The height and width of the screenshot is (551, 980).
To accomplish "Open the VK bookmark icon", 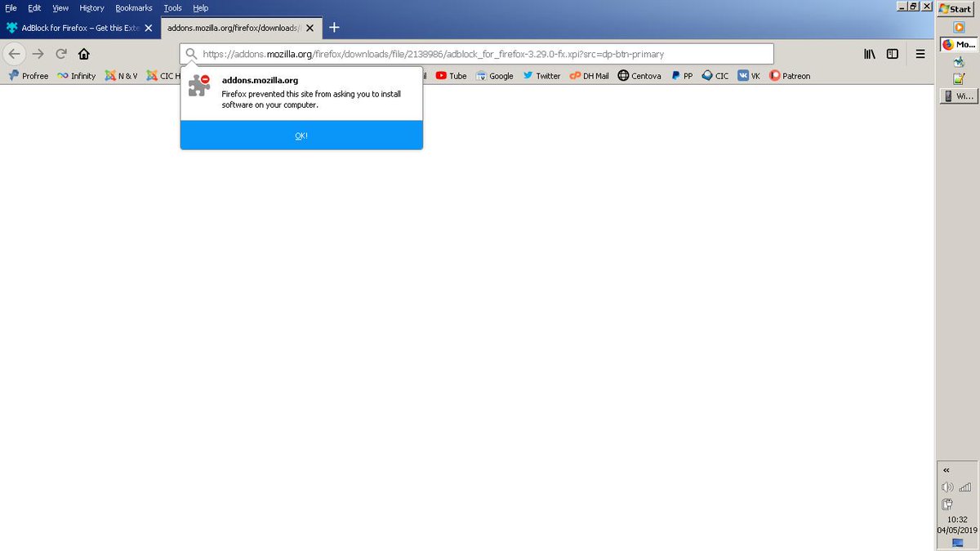I will pos(745,75).
